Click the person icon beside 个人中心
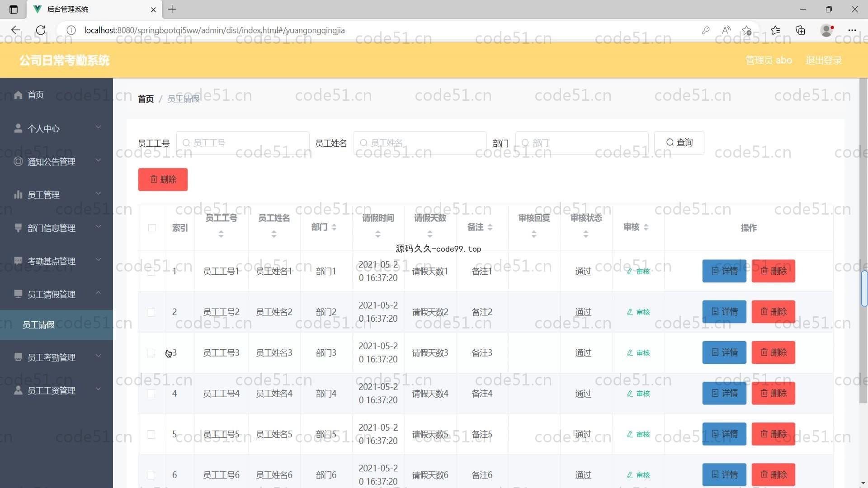Image resolution: width=868 pixels, height=488 pixels. tap(18, 128)
